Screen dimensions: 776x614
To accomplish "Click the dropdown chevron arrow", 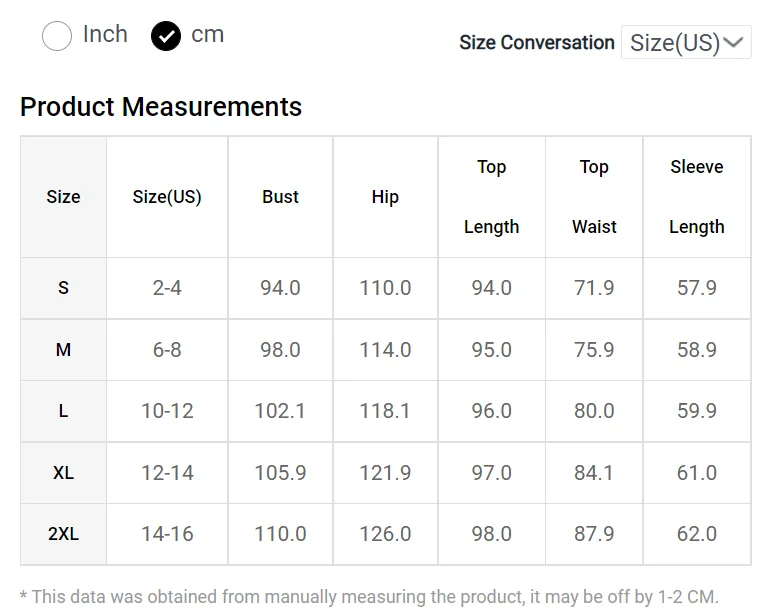I will pyautogui.click(x=734, y=43).
